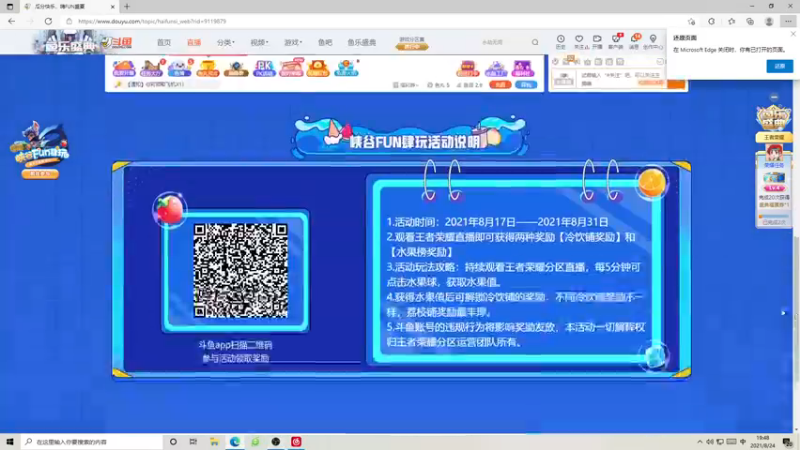This screenshot has width=800, height=450.
Task: Click the blue activity icon with a gold coin
Action: click(346, 68)
